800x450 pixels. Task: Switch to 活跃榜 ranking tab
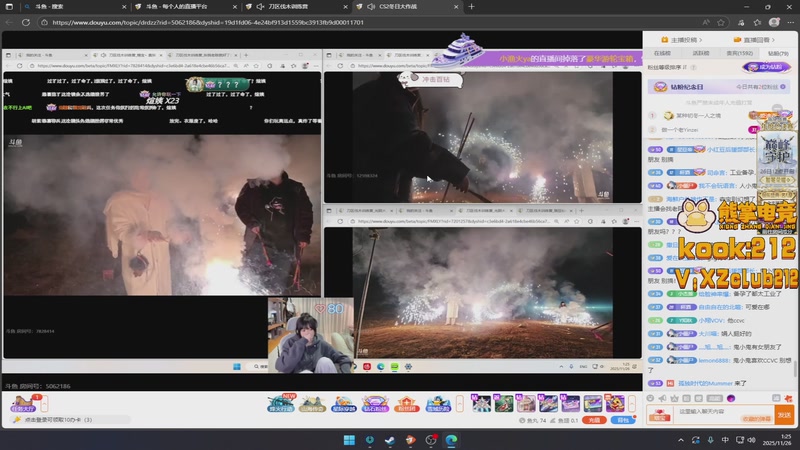(701, 53)
